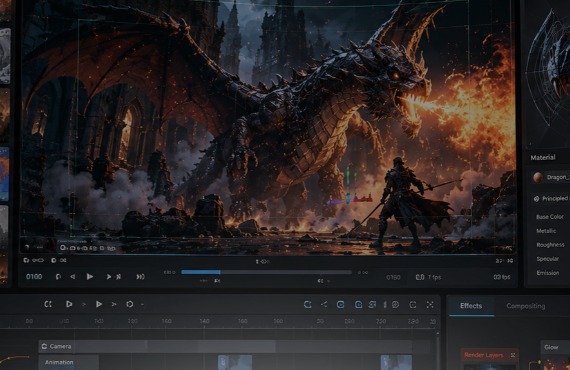Screen dimensions: 570x370
Task: Open the Principled shader entry
Action: click(x=550, y=198)
